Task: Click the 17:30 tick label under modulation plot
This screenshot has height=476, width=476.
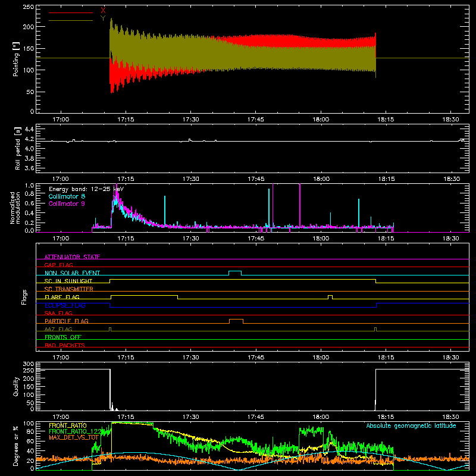Action: (190, 239)
